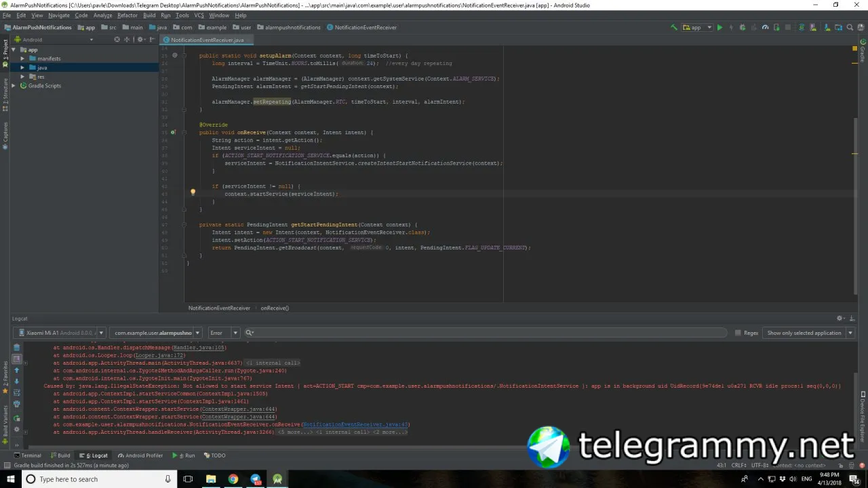868x488 pixels.
Task: Click the Make Project hammer icon
Action: [x=673, y=28]
